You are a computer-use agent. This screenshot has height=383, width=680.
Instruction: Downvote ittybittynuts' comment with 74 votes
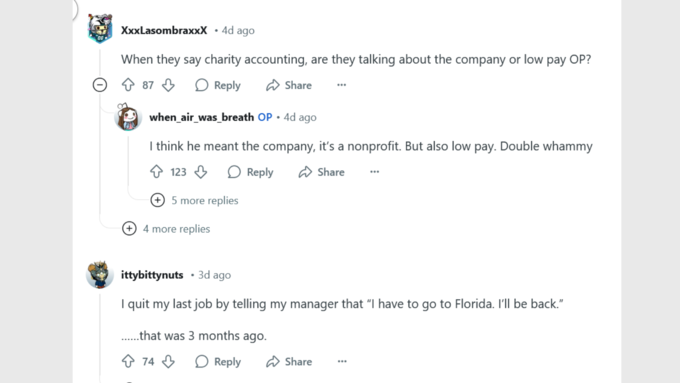point(168,361)
